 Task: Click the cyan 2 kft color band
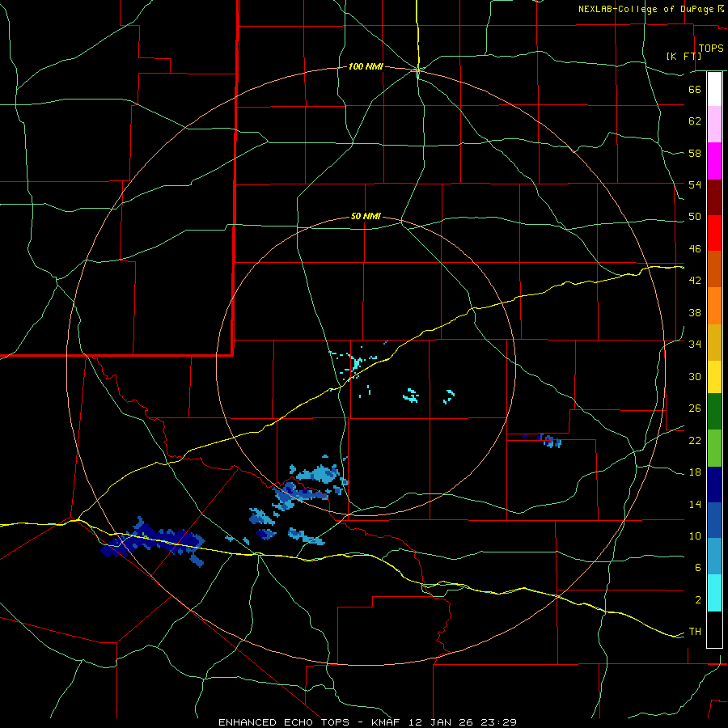coord(714,593)
